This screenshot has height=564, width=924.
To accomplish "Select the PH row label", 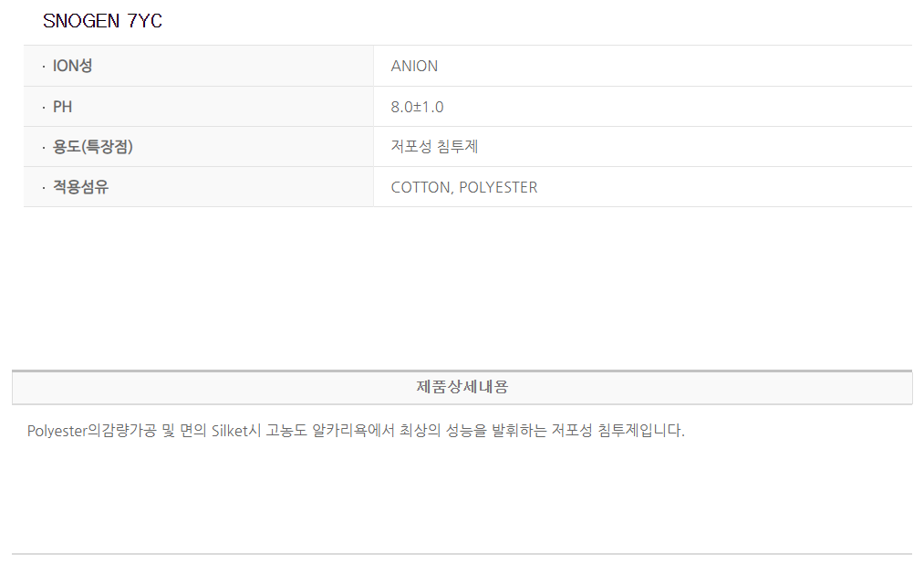I will coord(63,107).
